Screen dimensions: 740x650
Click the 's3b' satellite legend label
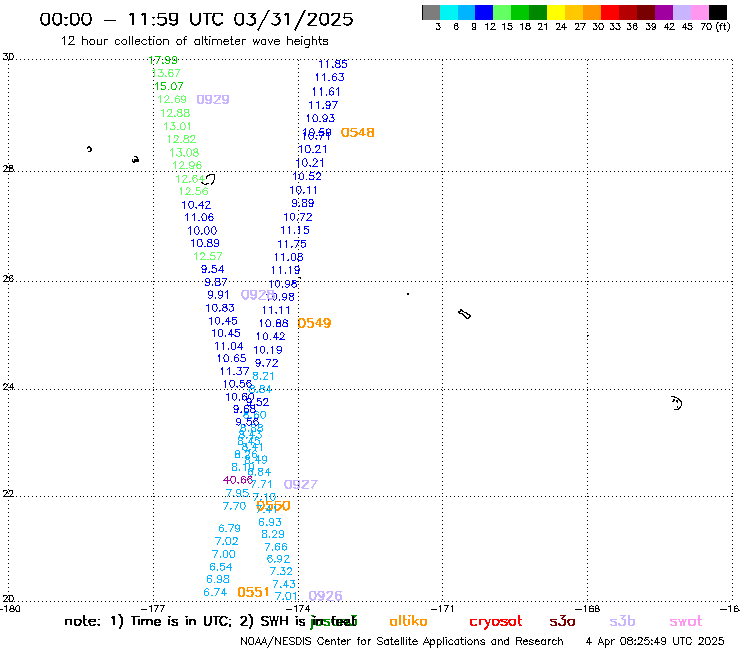click(622, 621)
